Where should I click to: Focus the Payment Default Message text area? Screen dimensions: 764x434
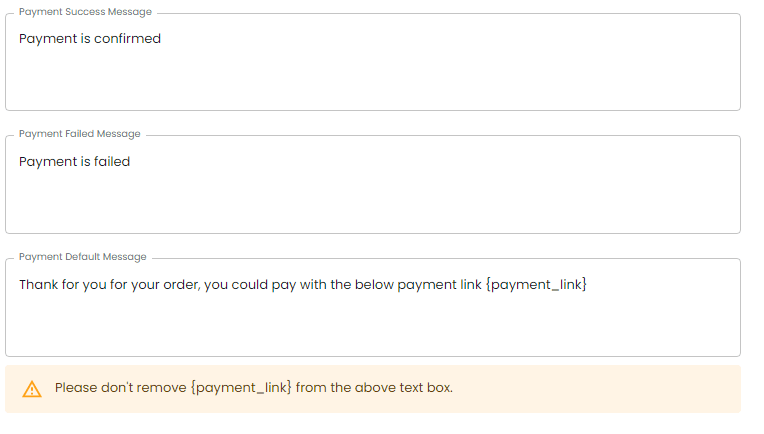point(373,307)
